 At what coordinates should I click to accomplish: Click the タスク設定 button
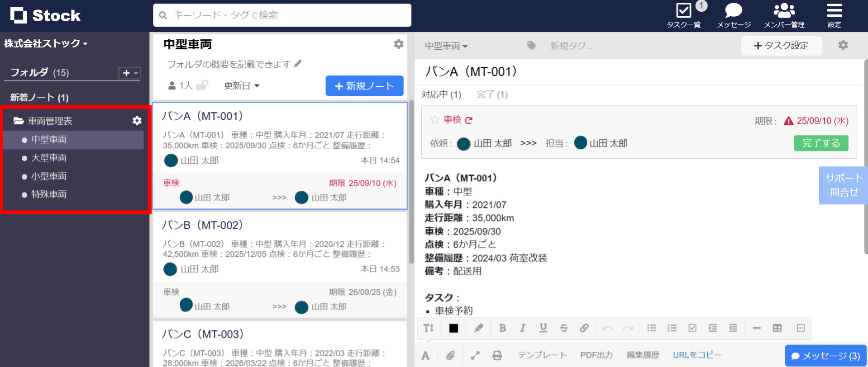(781, 46)
